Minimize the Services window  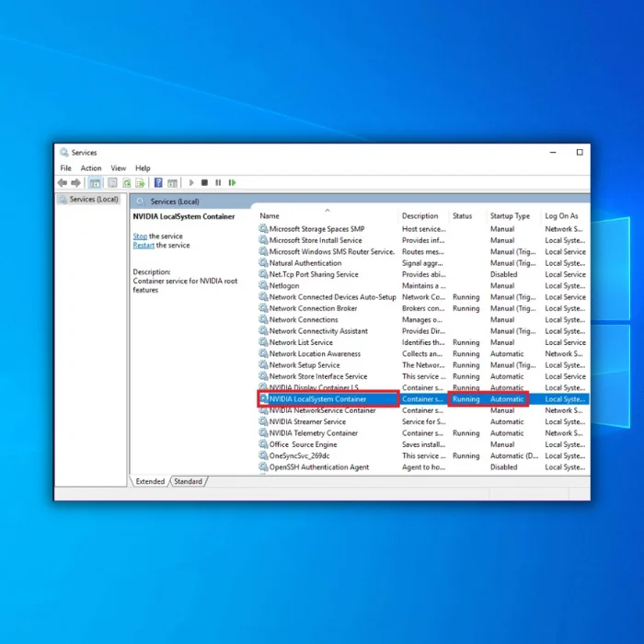click(553, 153)
